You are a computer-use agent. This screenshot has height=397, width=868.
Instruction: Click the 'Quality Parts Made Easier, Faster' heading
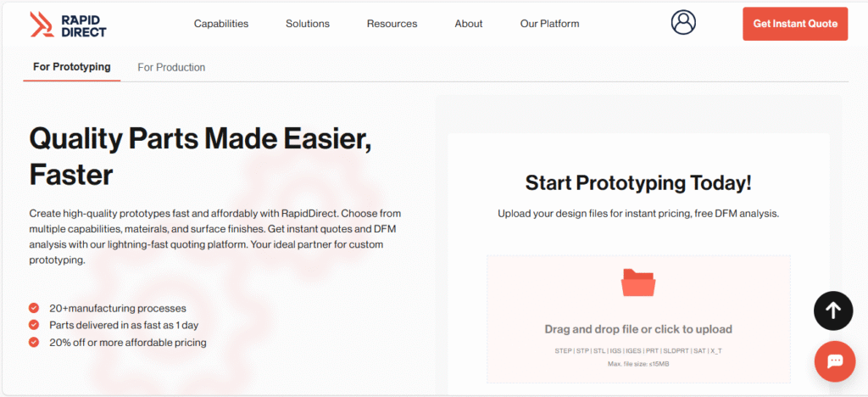200,157
